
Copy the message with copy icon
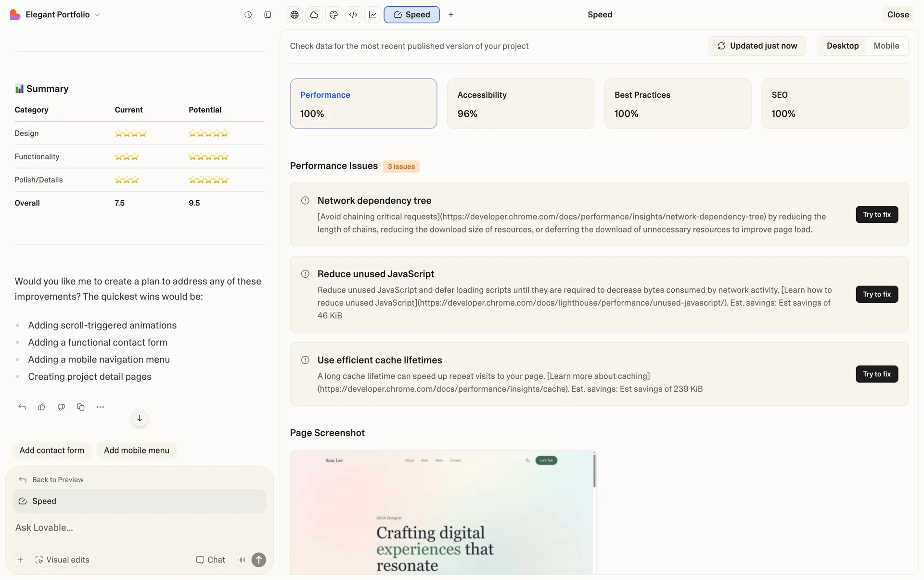point(80,407)
